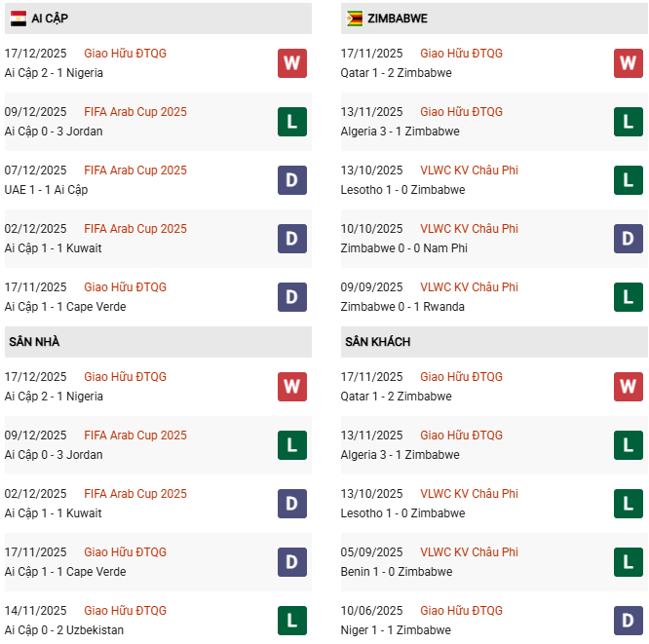Click D badge for UAE 1-1 Ai Cập
Viewport: 649px width, 644px height.
tap(291, 180)
